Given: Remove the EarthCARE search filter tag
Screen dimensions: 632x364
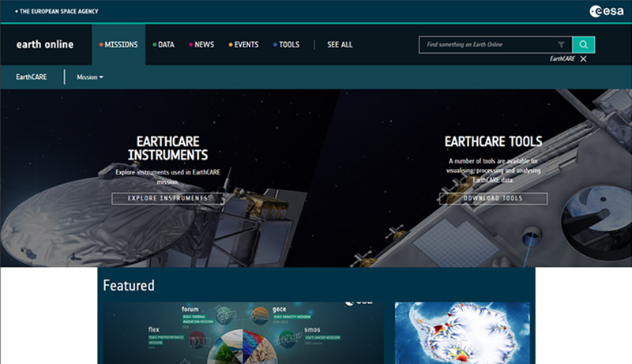Looking at the screenshot, I should 583,58.
